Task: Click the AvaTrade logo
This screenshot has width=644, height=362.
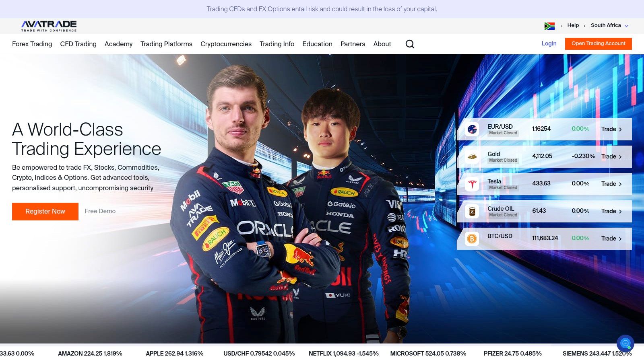Action: (49, 26)
